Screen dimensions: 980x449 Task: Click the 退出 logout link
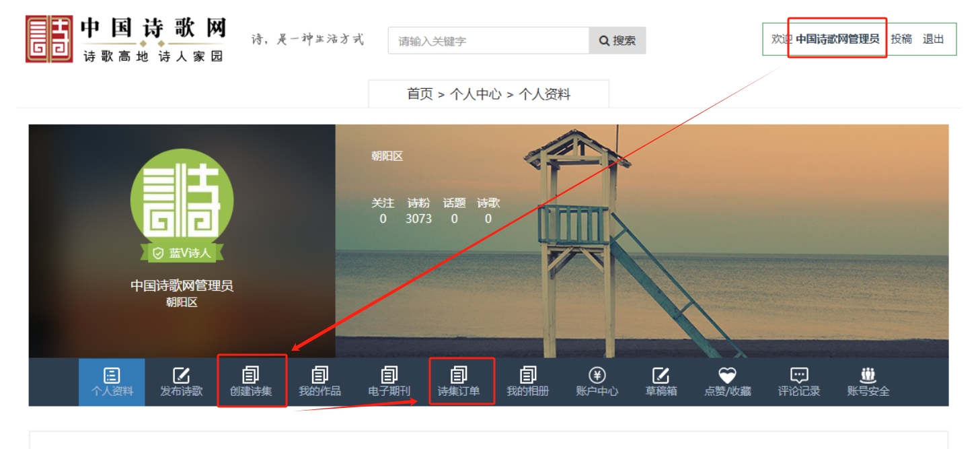click(934, 39)
